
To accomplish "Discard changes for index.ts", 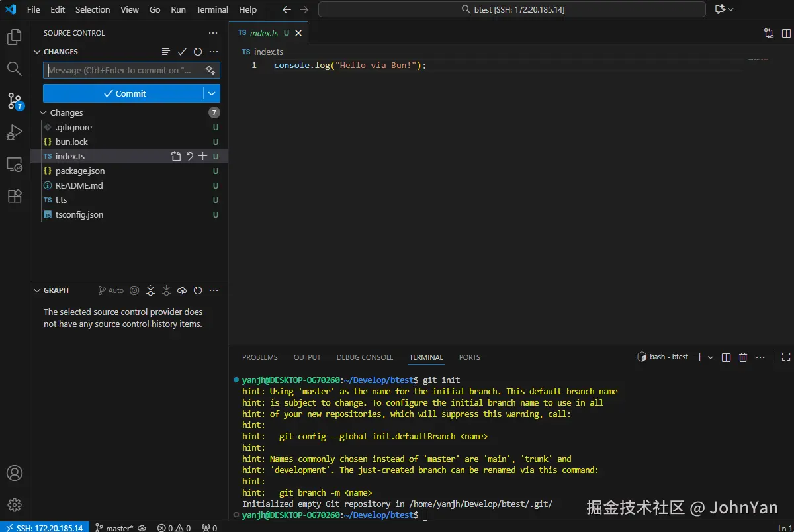I will pos(190,157).
